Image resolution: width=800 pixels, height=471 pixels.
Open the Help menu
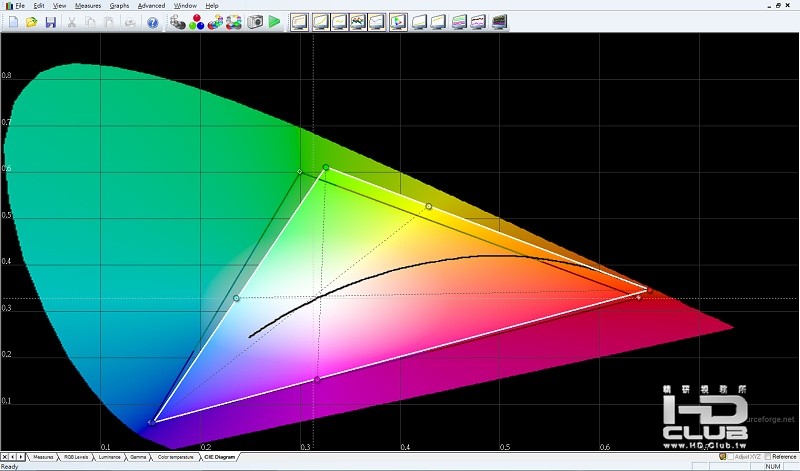coord(212,6)
